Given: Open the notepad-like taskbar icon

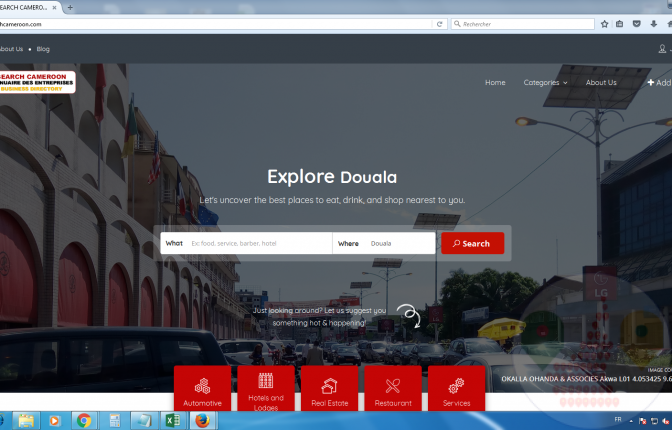Looking at the screenshot, I should pos(144,421).
